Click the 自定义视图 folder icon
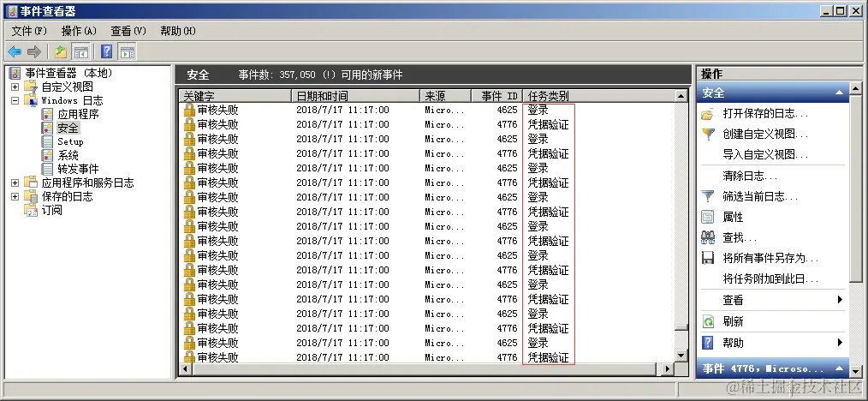The height and width of the screenshot is (401, 868). (32, 87)
